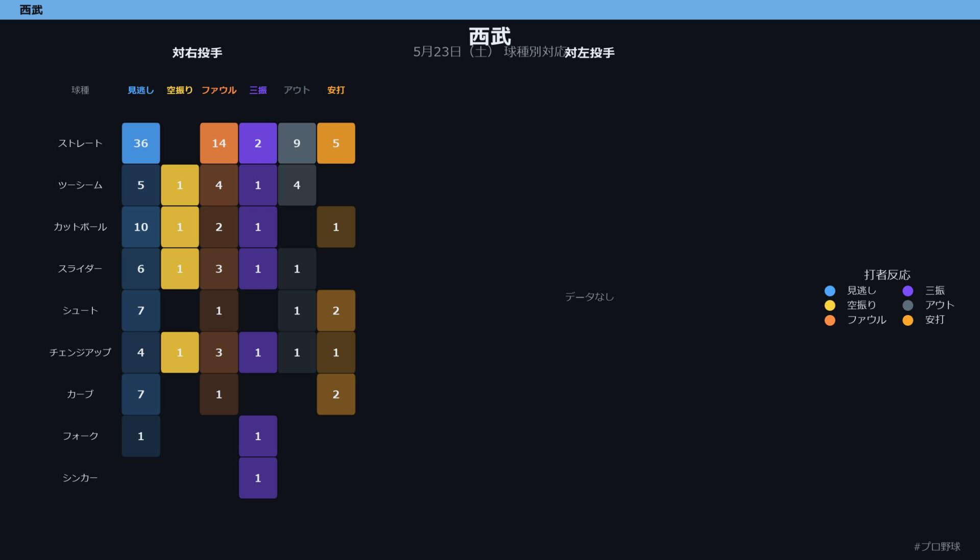Click the yellow 空振り legend dot
This screenshot has height=560, width=980.
click(830, 305)
